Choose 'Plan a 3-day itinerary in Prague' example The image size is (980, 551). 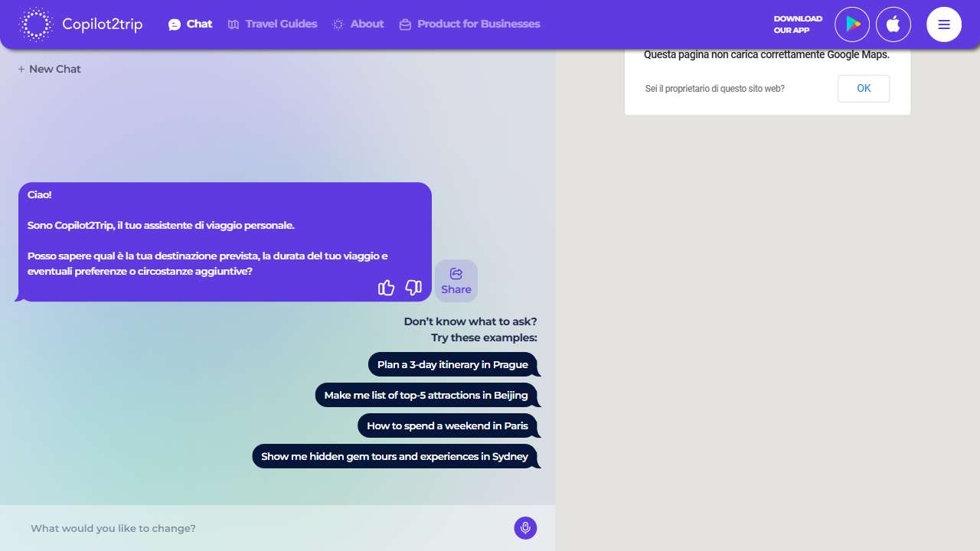pos(452,364)
